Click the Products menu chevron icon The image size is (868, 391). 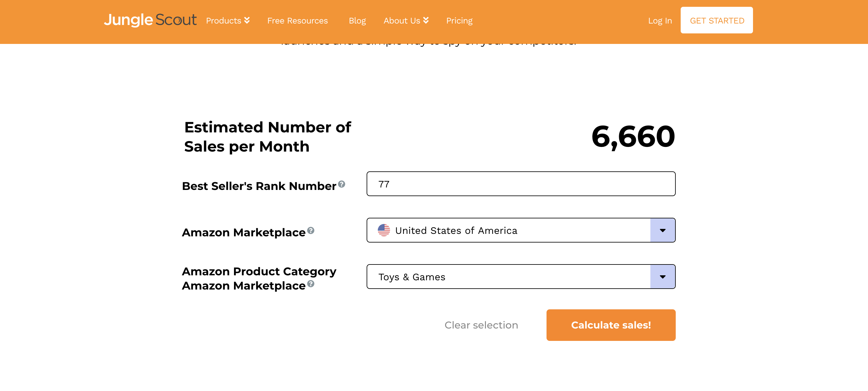click(x=247, y=20)
